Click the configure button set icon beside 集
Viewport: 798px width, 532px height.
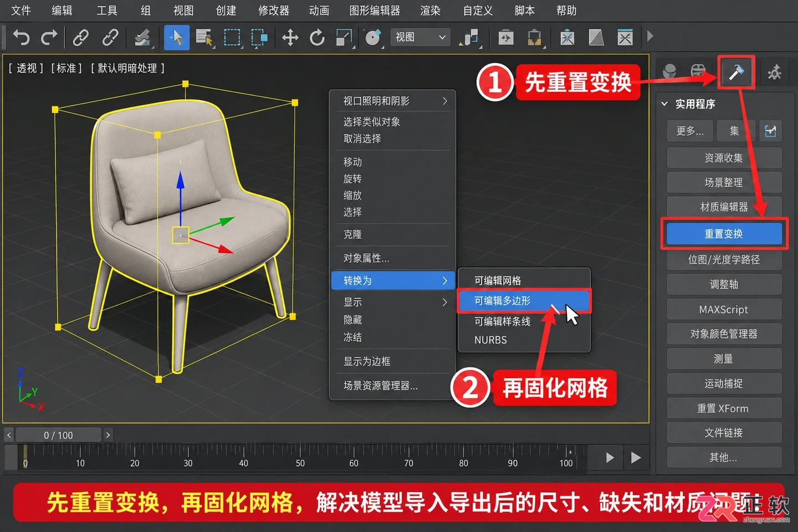[770, 131]
